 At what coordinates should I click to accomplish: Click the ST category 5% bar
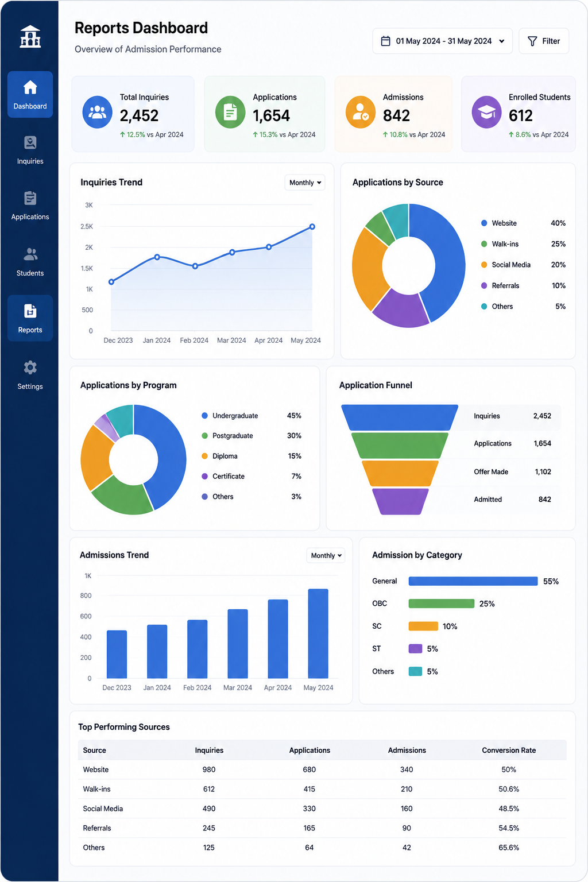tap(415, 648)
